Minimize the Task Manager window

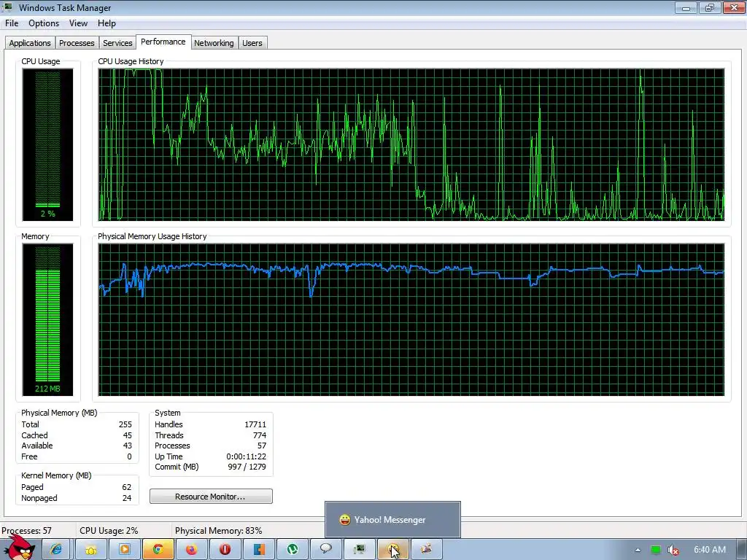686,7
